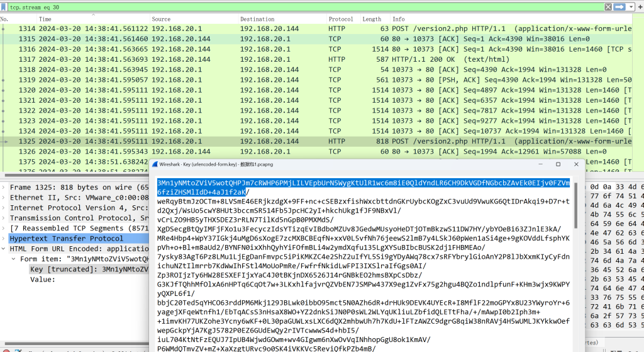
Task: Expand the Ethernet II tree node
Action: coord(5,197)
